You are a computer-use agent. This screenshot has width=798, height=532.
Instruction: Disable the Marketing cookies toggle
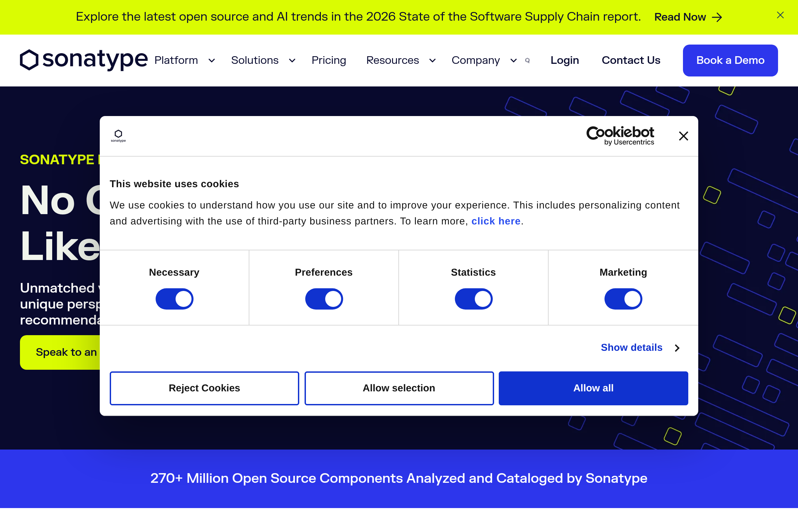coord(623,299)
